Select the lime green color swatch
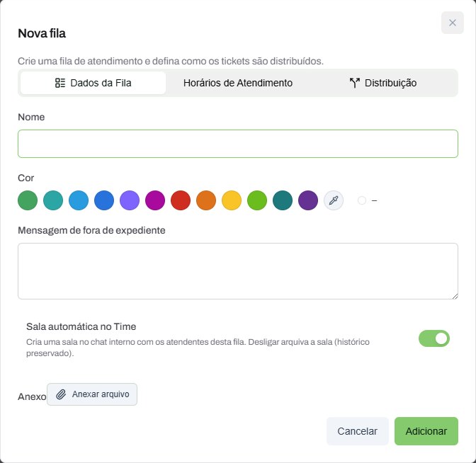476x463 pixels. tap(257, 200)
